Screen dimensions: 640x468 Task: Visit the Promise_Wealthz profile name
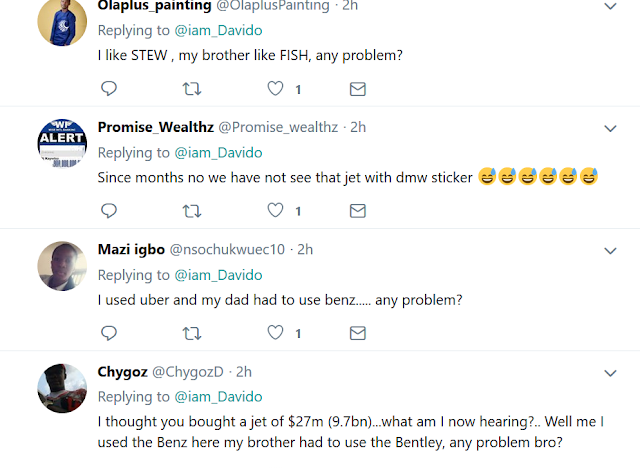tap(154, 127)
